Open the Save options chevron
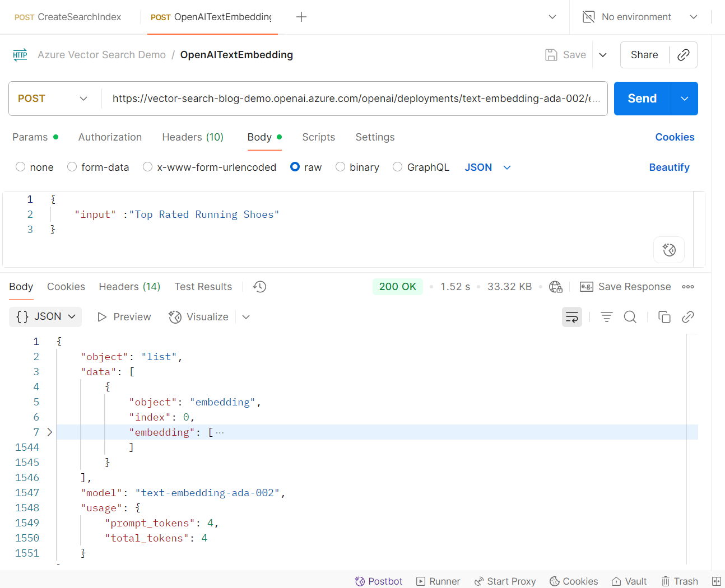The height and width of the screenshot is (588, 725). (603, 55)
